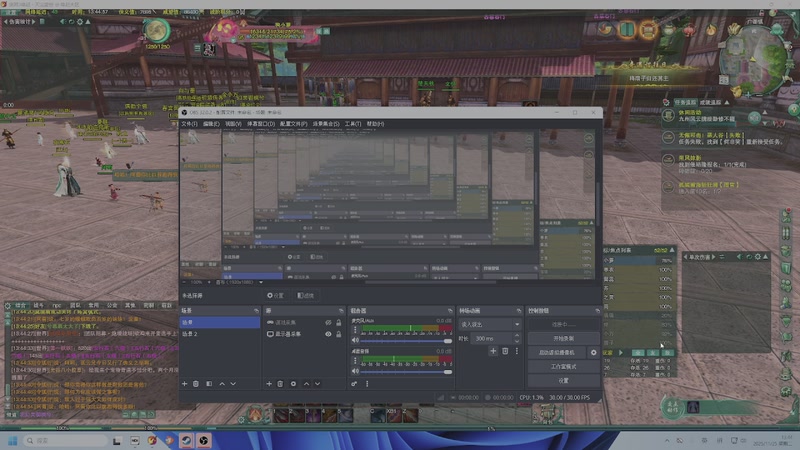Move the selected source down
Screen dimensions: 800x450
tap(317, 384)
